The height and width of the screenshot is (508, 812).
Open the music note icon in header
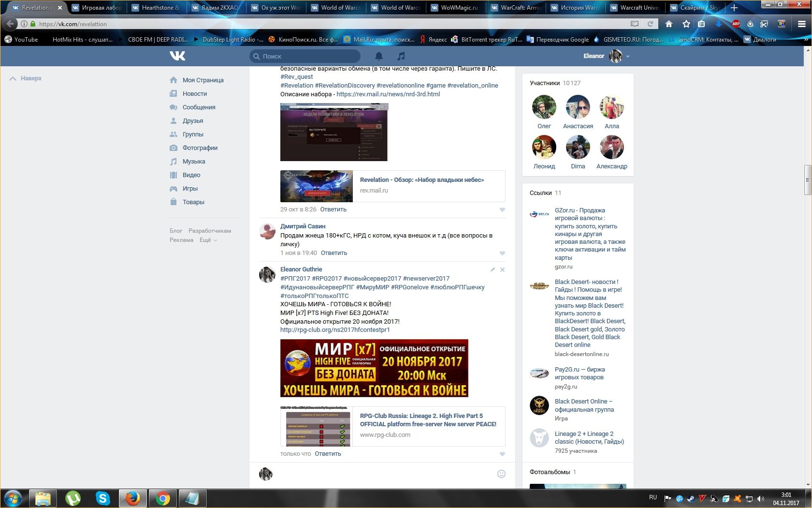pyautogui.click(x=401, y=56)
